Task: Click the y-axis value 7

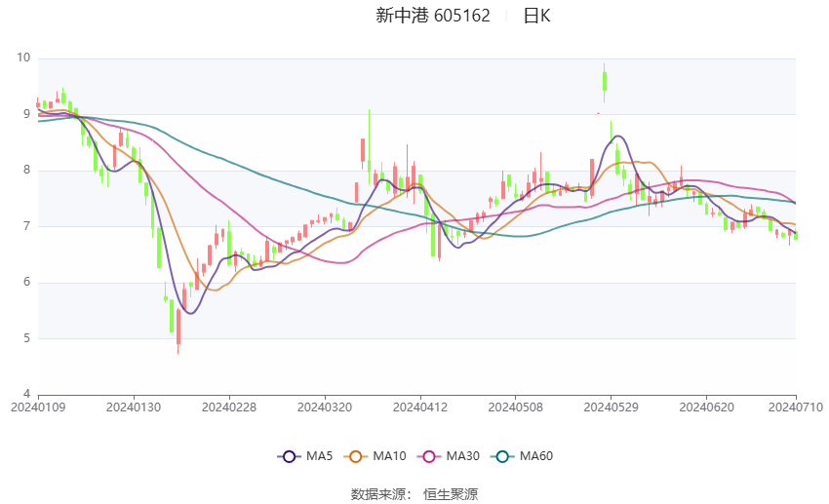Action: pyautogui.click(x=26, y=226)
